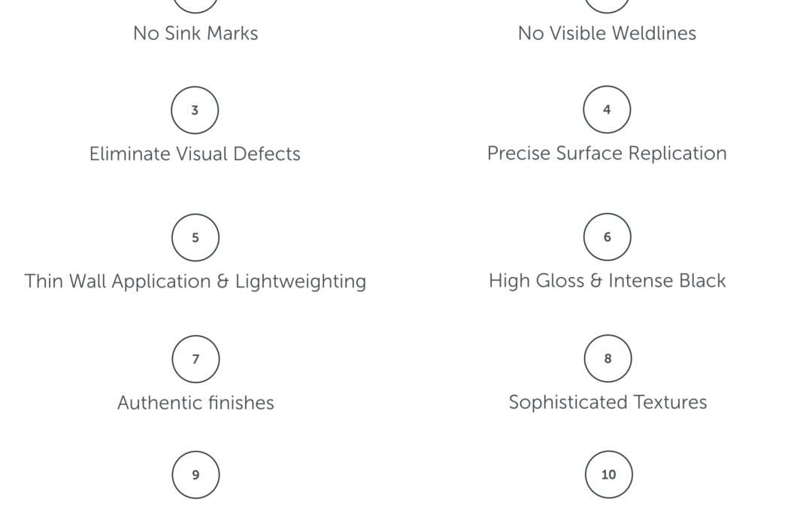Open the Eliminate Visual Defects item
Screen dimensions: 812x508
[x=195, y=154]
